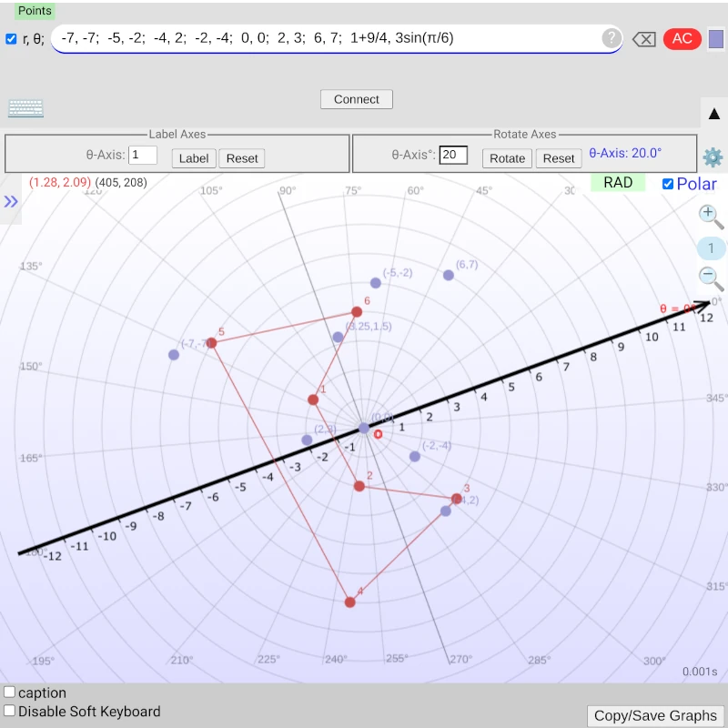Open the soft keyboard icon

point(26,108)
